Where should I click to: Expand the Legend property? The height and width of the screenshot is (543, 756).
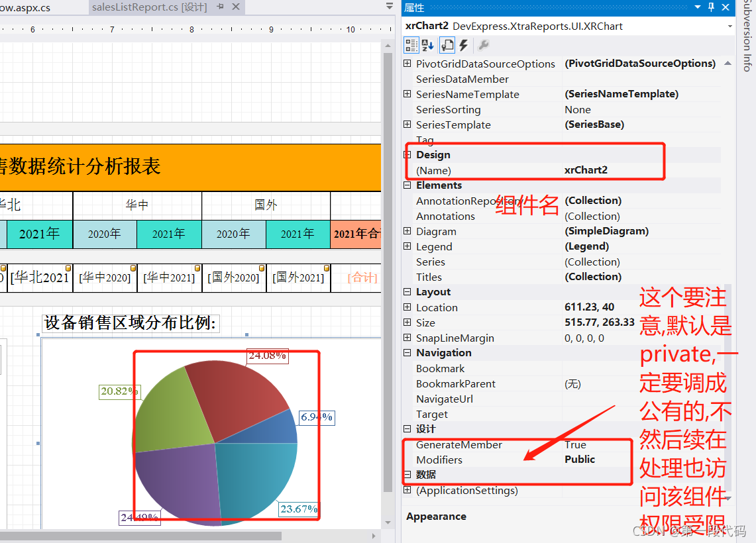point(407,246)
